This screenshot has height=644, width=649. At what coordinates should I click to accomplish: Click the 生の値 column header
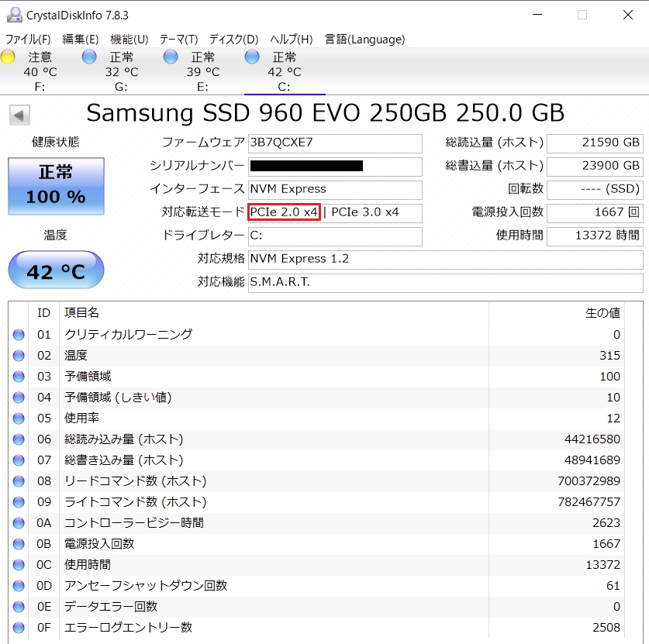[x=602, y=312]
